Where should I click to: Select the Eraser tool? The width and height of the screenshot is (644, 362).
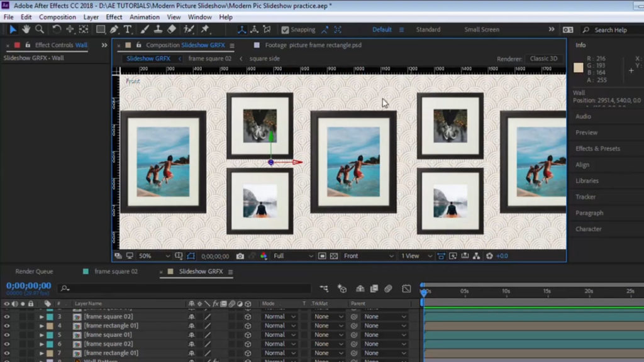172,30
